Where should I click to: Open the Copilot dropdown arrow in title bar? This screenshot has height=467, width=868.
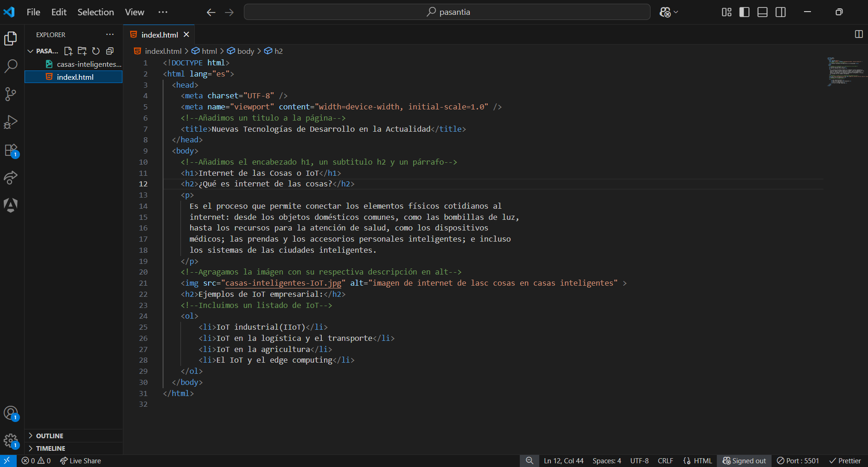pyautogui.click(x=676, y=12)
